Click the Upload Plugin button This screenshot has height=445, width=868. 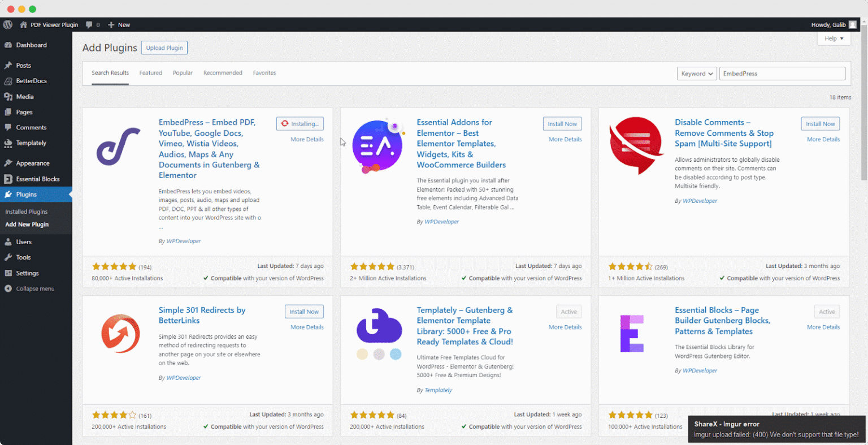pyautogui.click(x=164, y=47)
